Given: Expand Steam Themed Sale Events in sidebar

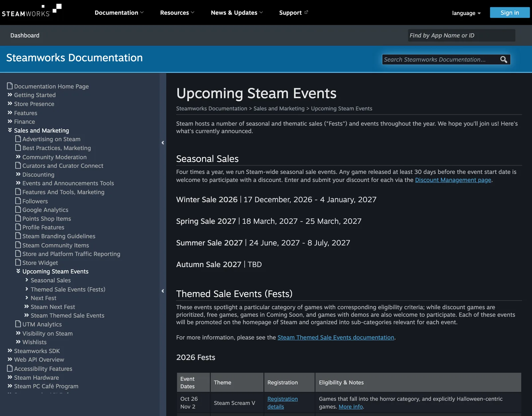Looking at the screenshot, I should (x=64, y=315).
